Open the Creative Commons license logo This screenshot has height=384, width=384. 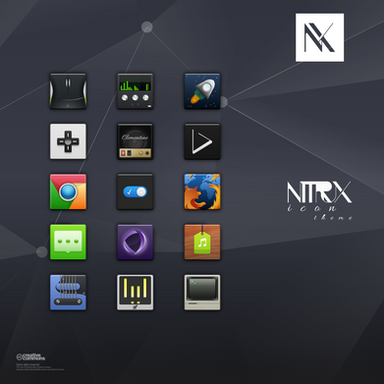(31, 357)
